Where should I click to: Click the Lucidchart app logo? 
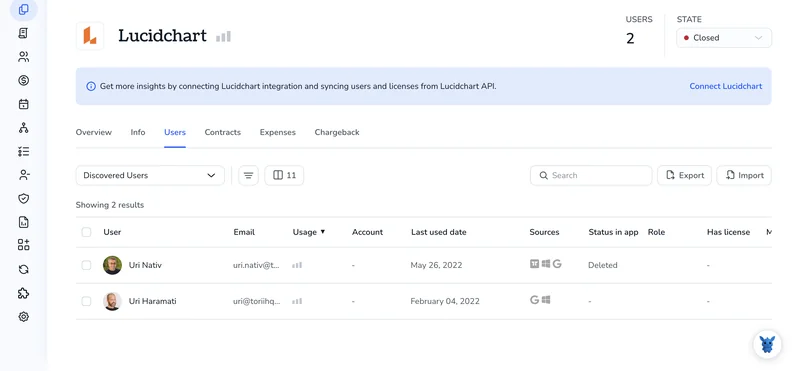[90, 36]
